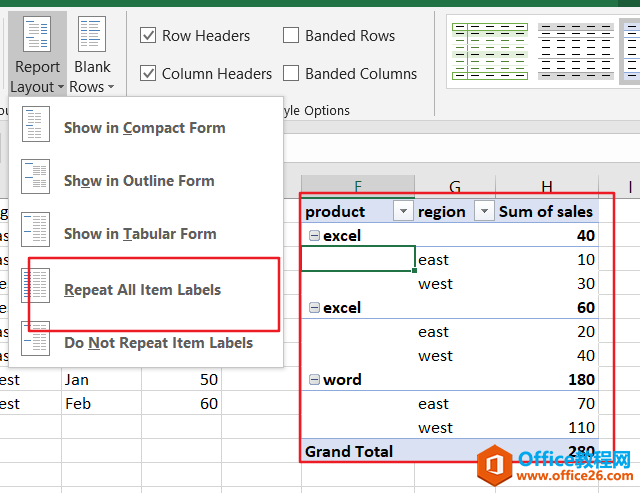Open the Blank Rows dropdown button

tap(92, 55)
